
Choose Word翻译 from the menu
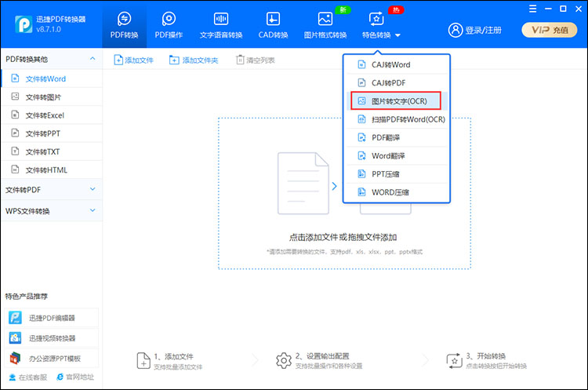click(397, 156)
